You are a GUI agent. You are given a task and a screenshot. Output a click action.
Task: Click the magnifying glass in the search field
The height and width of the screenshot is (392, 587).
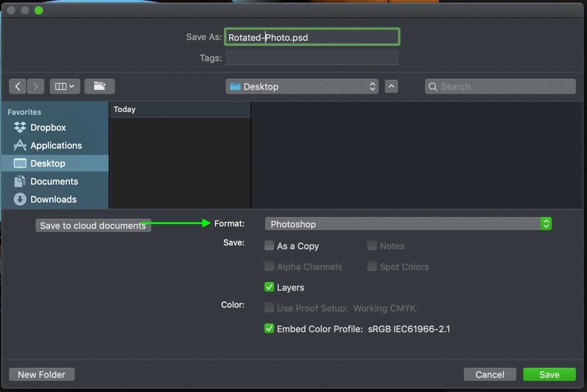[x=433, y=86]
